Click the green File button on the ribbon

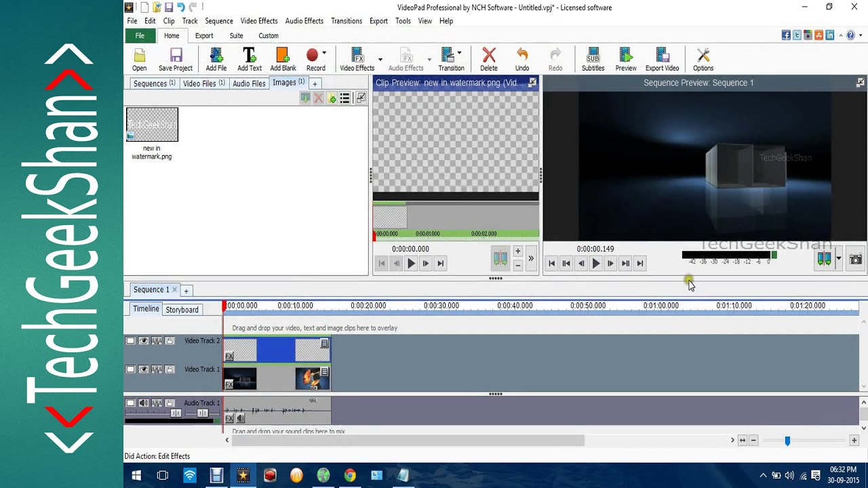click(x=140, y=36)
